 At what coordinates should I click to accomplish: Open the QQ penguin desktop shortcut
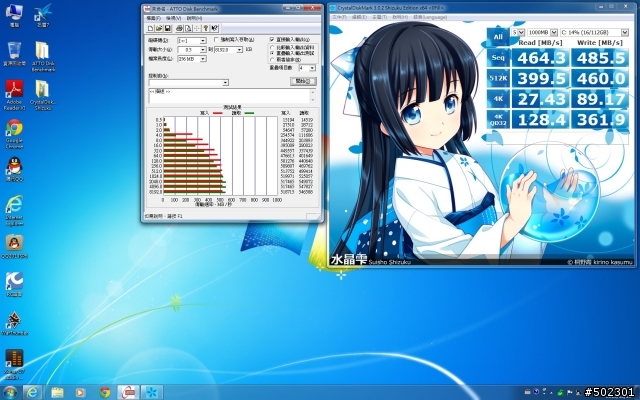14,169
